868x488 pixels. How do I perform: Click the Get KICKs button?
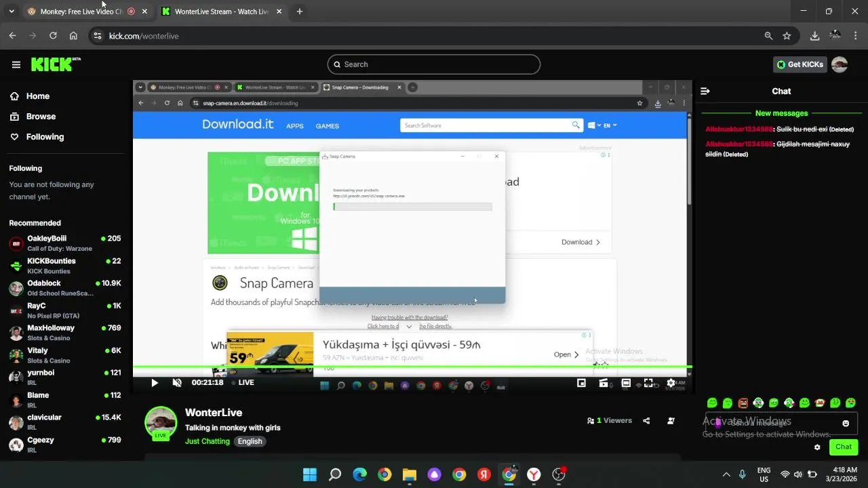click(800, 64)
